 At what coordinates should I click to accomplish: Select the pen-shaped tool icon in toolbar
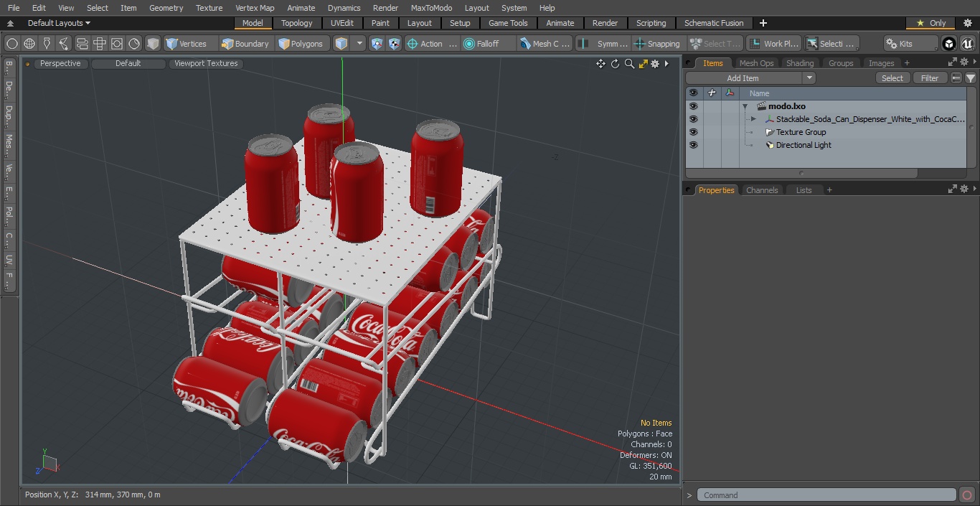(47, 44)
